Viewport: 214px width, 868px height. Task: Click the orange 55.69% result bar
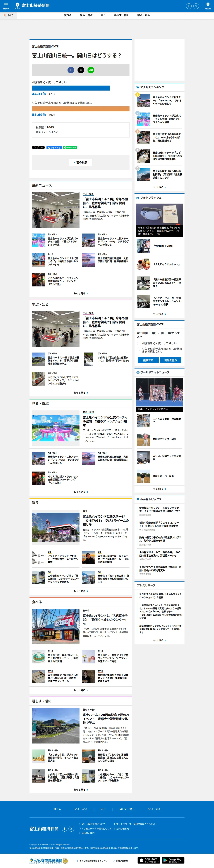pos(81,109)
